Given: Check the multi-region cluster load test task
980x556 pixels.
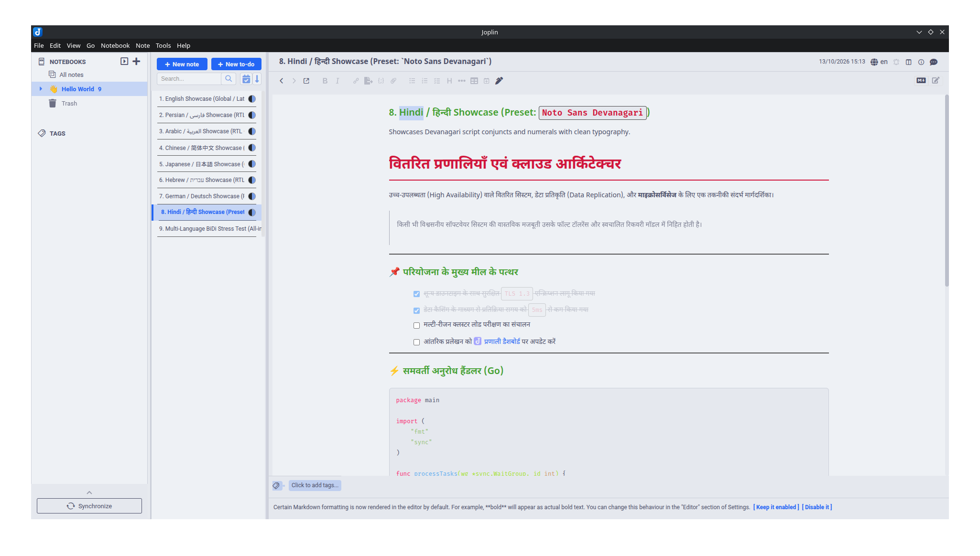Looking at the screenshot, I should pos(416,325).
